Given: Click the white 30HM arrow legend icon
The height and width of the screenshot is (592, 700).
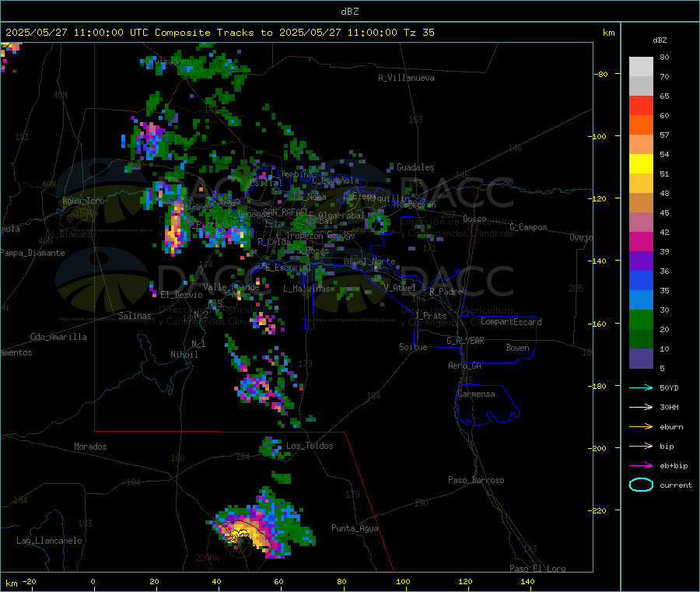Looking at the screenshot, I should (641, 407).
